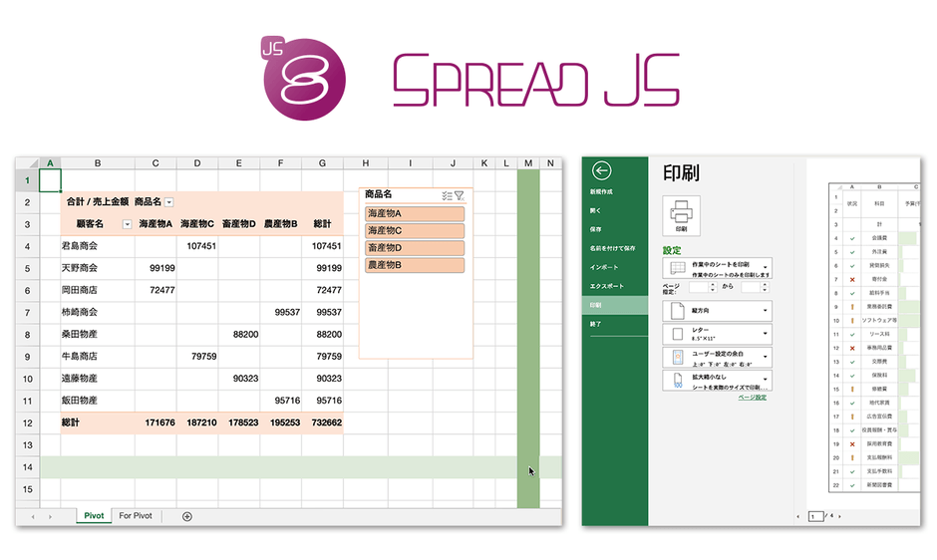Expand the 縦方向 orientation dropdown
The width and height of the screenshot is (937, 560).
pos(717,311)
